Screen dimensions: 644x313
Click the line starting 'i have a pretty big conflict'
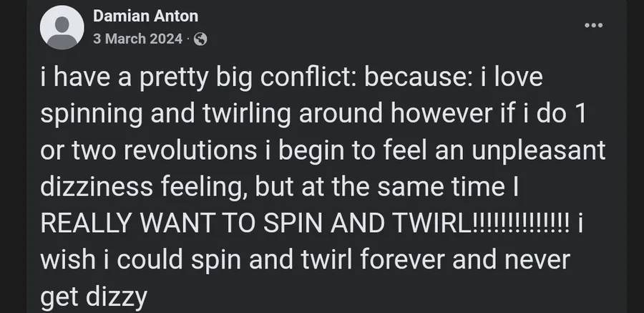pyautogui.click(x=292, y=78)
